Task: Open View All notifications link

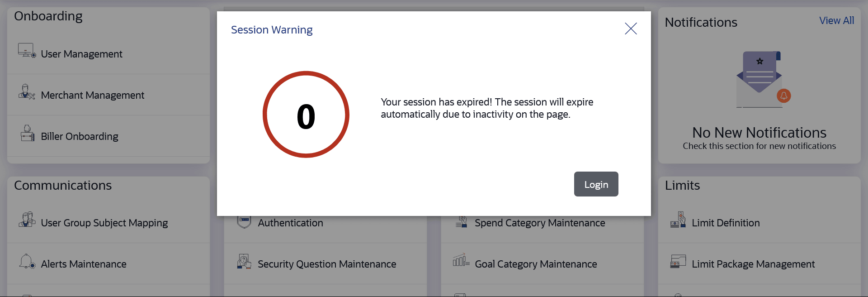Action: 836,21
